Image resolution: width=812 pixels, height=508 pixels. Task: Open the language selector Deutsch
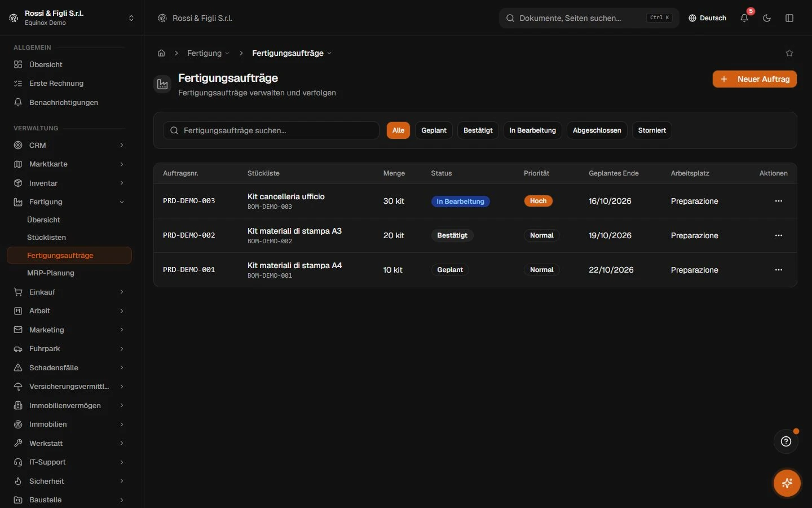tap(707, 18)
